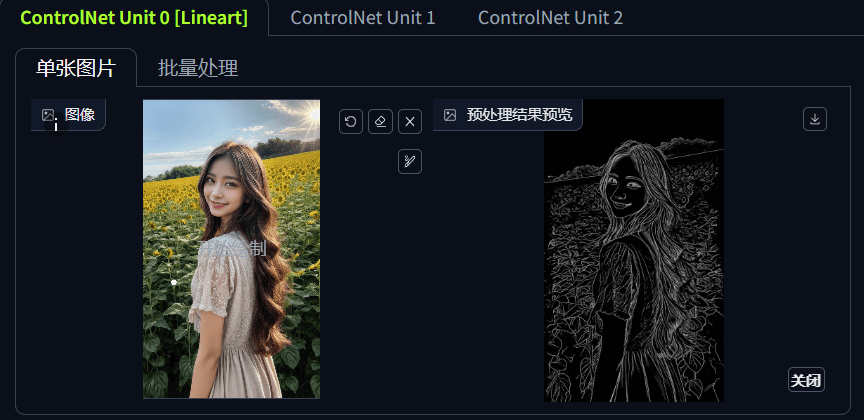This screenshot has width=864, height=420.
Task: Click the overlay text on photo center
Action: pos(234,249)
